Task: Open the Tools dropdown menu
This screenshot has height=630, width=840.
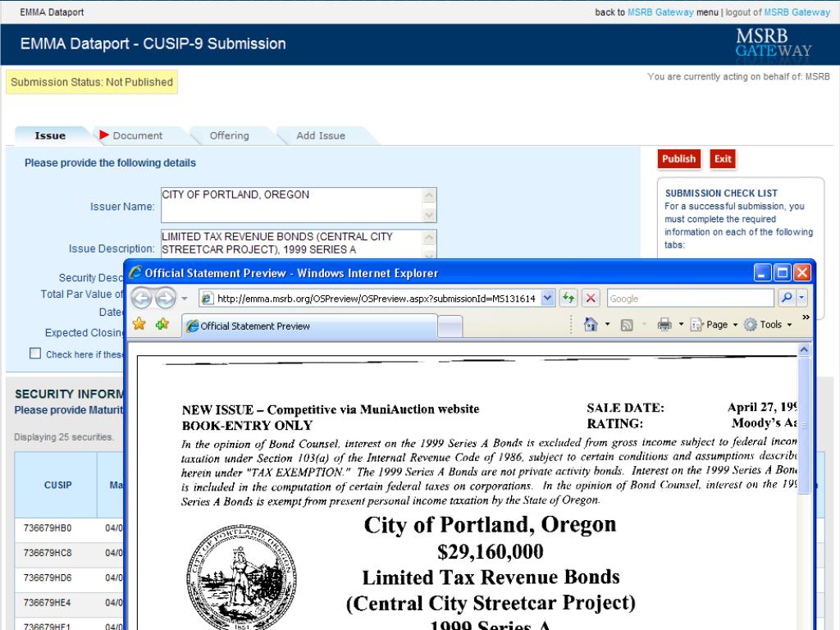Action: (x=769, y=326)
